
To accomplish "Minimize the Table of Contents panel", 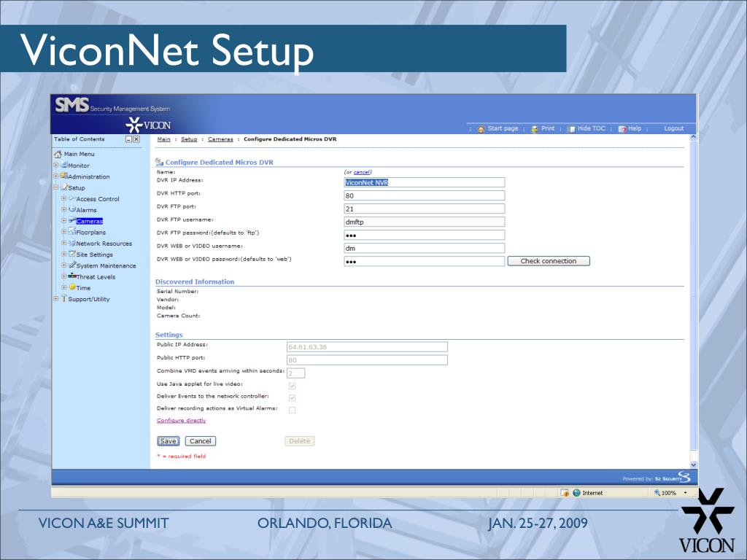I will click(x=128, y=139).
